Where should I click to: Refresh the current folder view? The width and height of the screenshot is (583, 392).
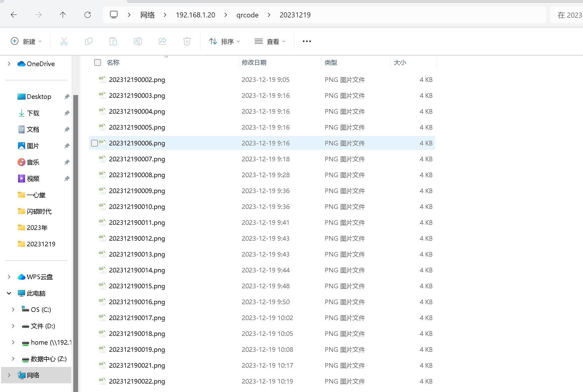[x=88, y=15]
